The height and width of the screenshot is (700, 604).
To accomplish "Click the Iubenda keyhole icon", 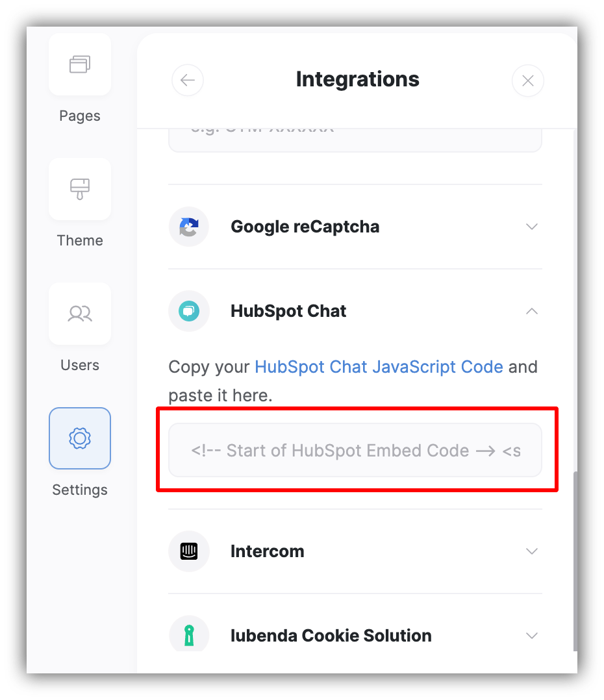I will 188,635.
